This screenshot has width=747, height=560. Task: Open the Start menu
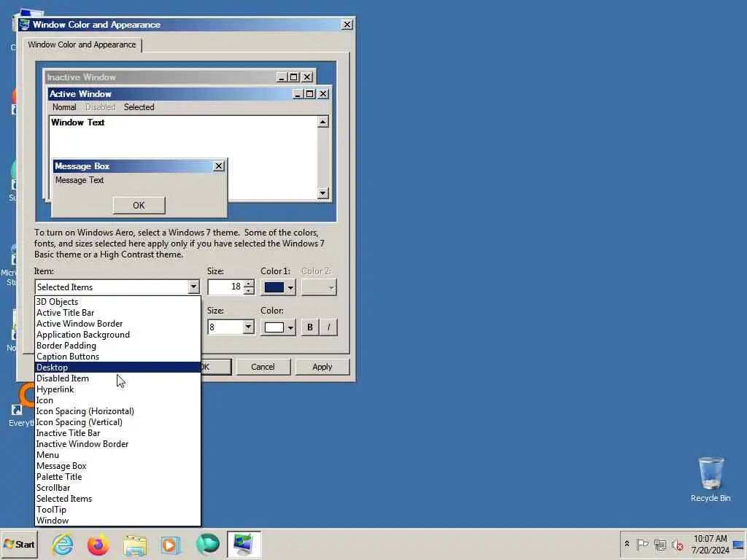pos(19,544)
